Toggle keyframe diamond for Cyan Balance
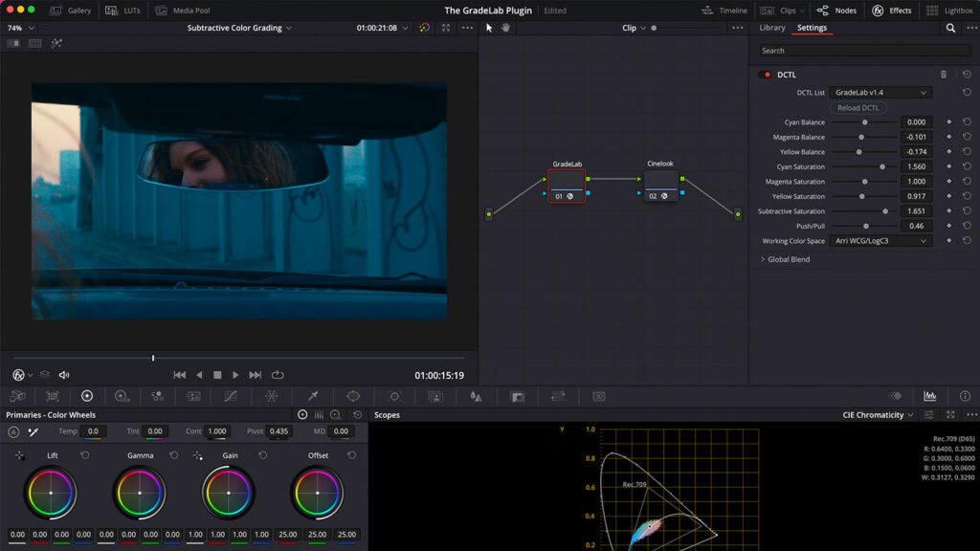The image size is (980, 551). coord(948,122)
